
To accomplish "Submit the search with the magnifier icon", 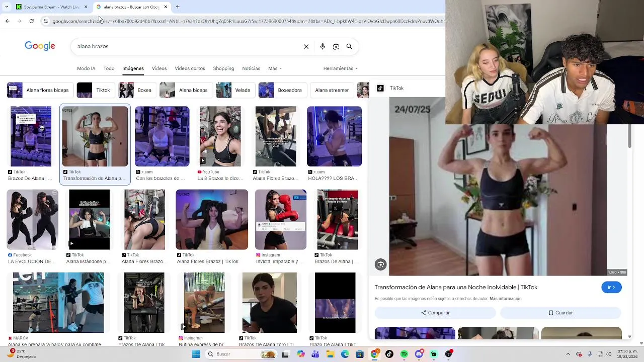I will 349,46.
